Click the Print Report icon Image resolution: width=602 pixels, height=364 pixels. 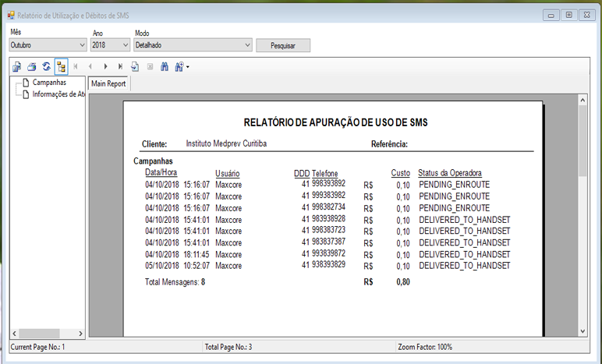click(32, 67)
